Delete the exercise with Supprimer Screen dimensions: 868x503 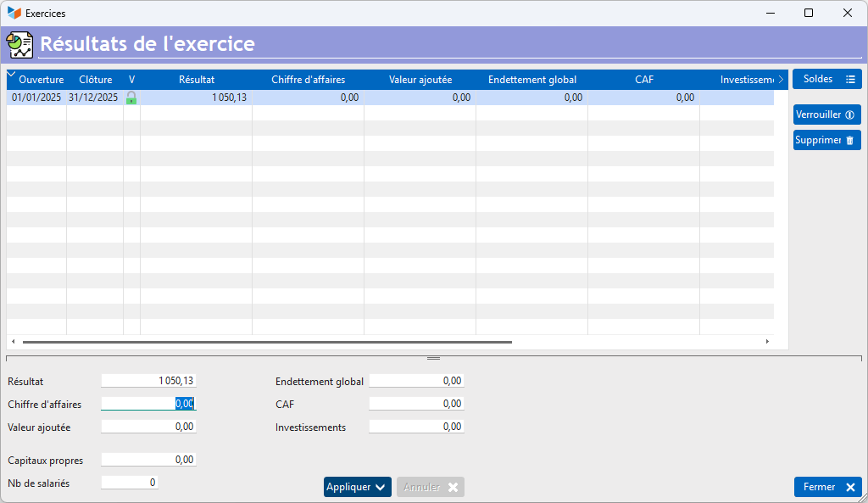(826, 140)
